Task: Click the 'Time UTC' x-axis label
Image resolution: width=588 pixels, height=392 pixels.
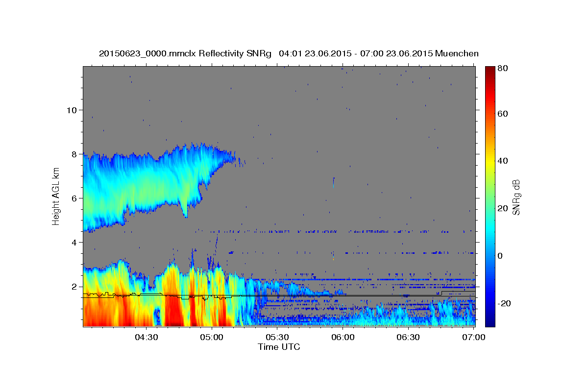Action: [x=279, y=347]
